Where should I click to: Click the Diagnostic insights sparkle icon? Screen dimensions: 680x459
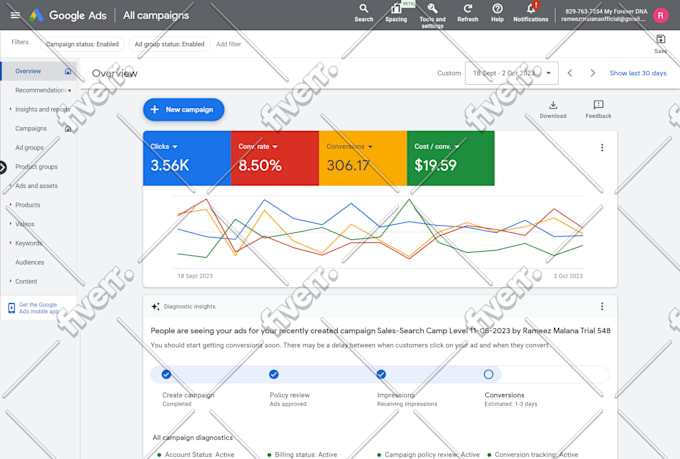pyautogui.click(x=155, y=306)
